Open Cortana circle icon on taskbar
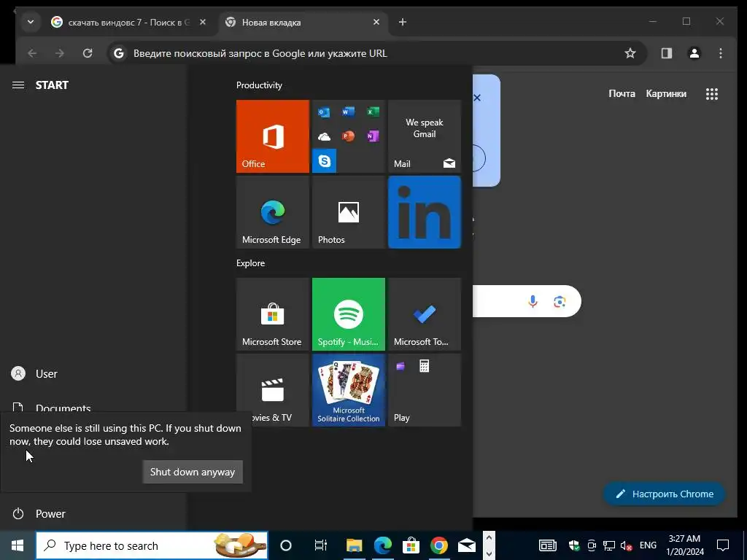 coord(286,545)
